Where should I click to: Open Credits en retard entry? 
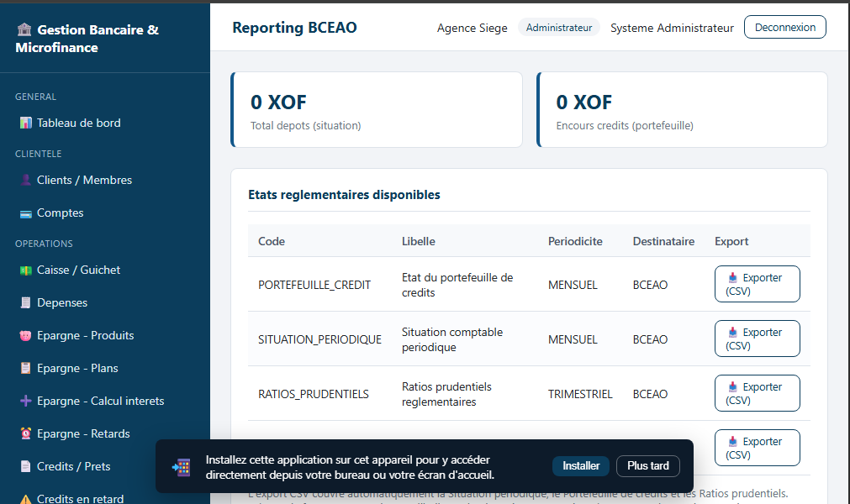tap(105, 499)
